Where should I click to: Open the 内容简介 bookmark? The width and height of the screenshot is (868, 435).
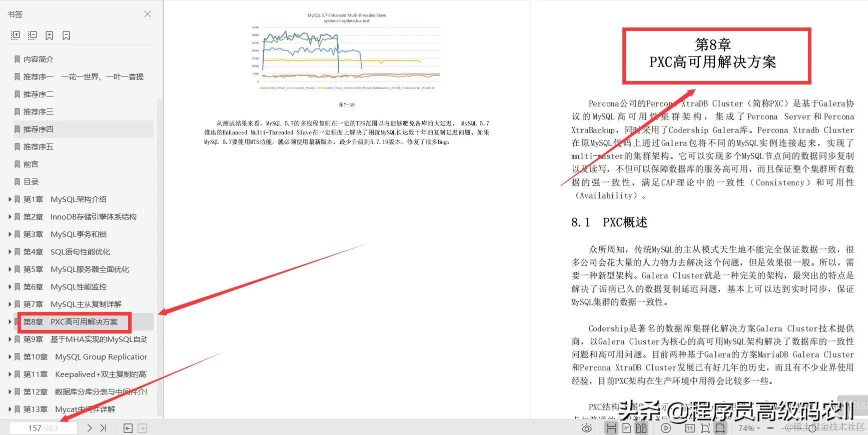click(x=39, y=59)
